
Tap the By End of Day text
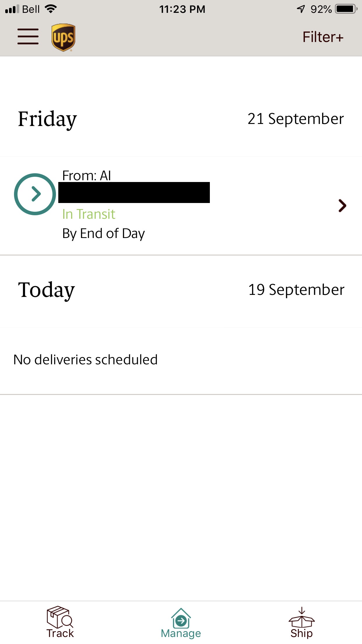[103, 234]
